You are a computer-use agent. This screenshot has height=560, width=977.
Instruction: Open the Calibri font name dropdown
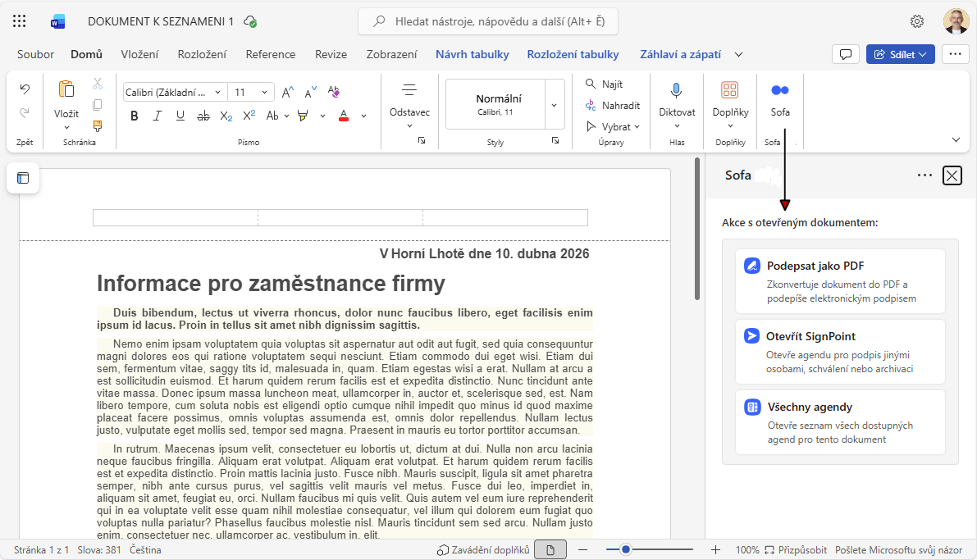pyautogui.click(x=175, y=92)
